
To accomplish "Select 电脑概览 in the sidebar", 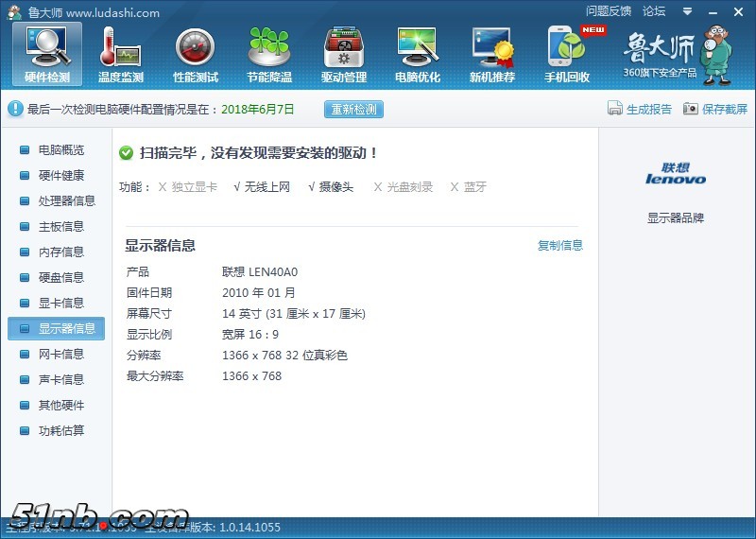I will (x=60, y=150).
